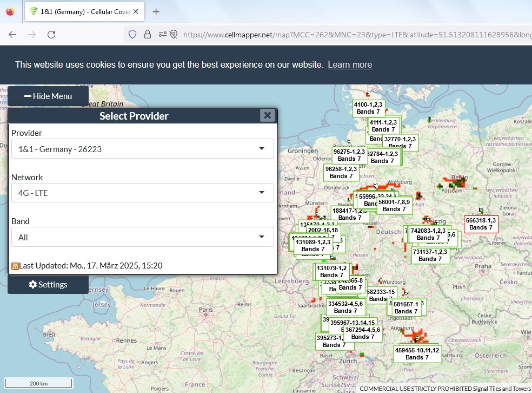Screen dimensions: 532x393
Task: Click tower marker 4100-1,2,3 Bands 7
Action: (x=368, y=108)
